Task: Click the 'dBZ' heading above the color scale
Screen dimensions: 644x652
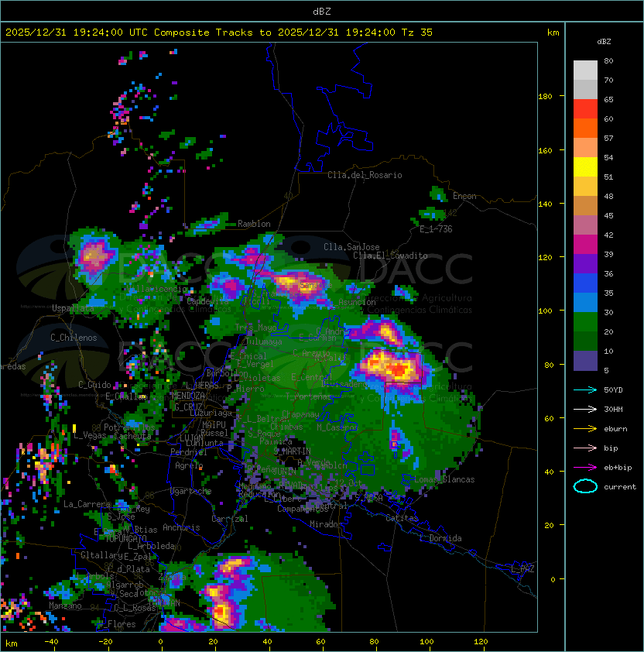Action: [604, 42]
